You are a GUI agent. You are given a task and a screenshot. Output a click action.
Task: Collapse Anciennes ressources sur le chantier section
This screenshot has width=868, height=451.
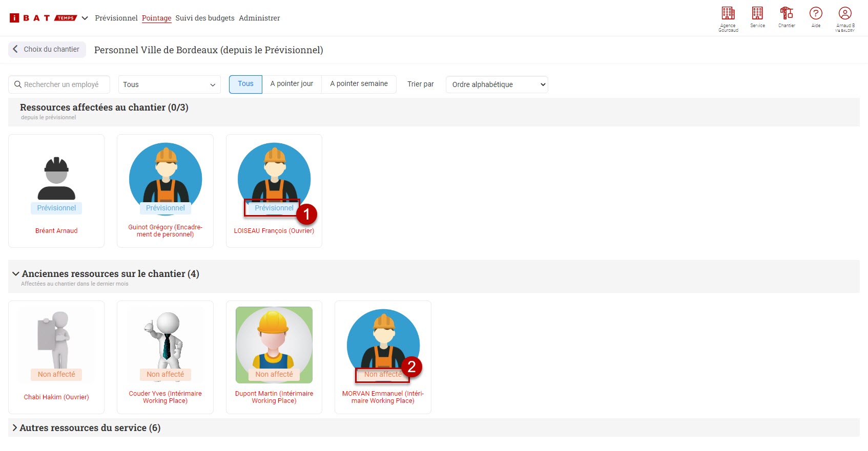110,274
